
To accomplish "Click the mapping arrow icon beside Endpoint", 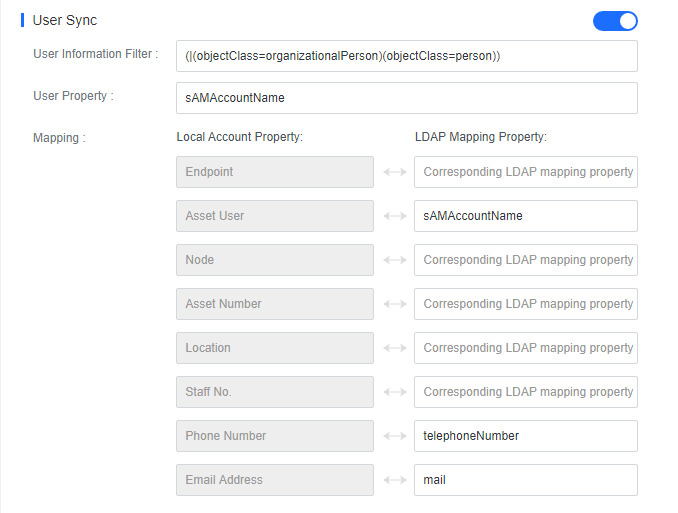I will click(x=395, y=172).
